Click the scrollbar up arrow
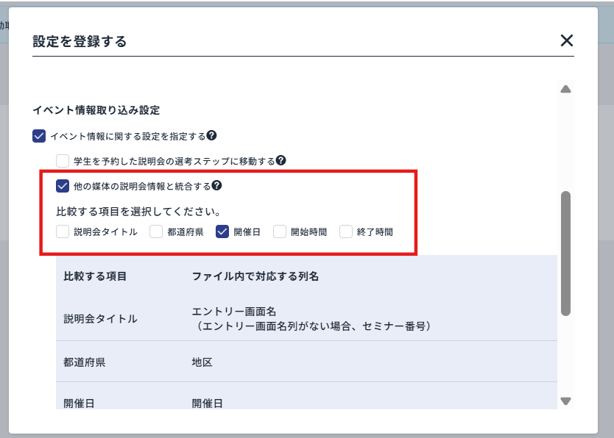Screen dimensions: 614x438 565,90
